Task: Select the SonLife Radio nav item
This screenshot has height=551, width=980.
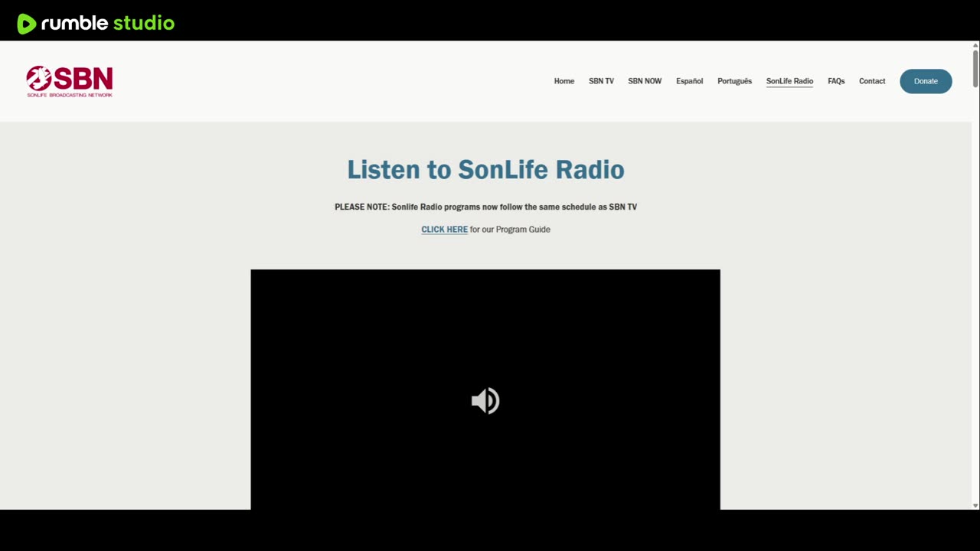Action: point(789,81)
